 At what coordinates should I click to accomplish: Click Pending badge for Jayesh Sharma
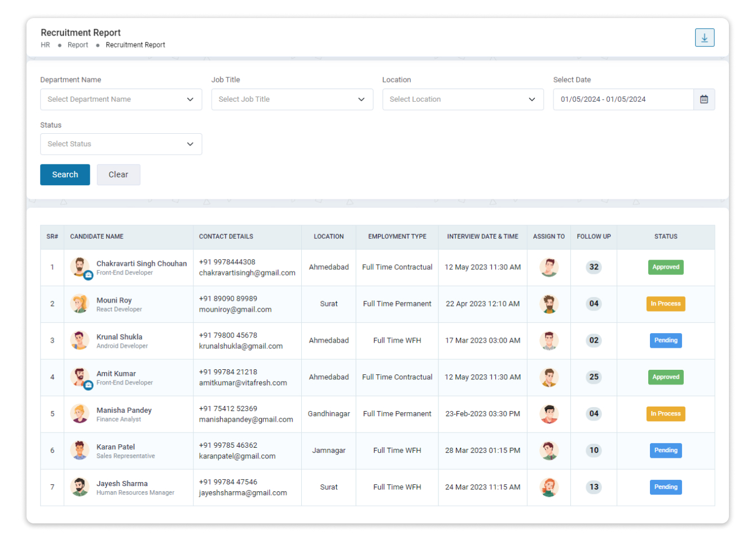(x=666, y=487)
